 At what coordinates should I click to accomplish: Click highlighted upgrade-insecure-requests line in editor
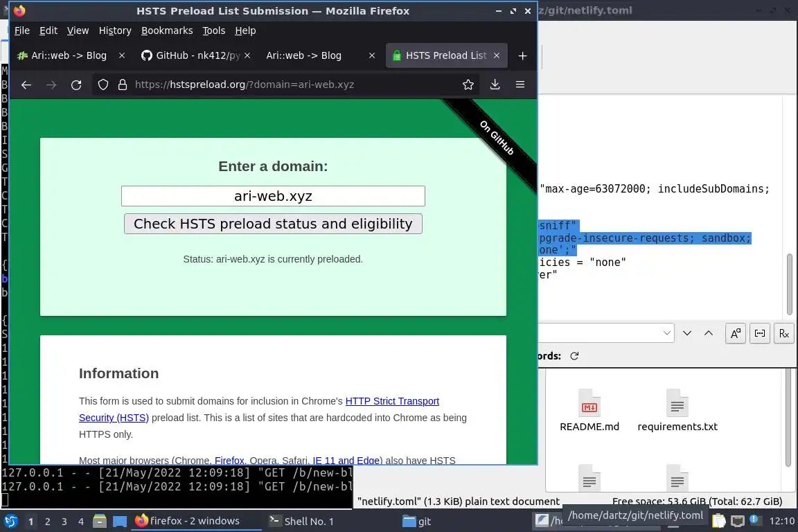coord(645,238)
